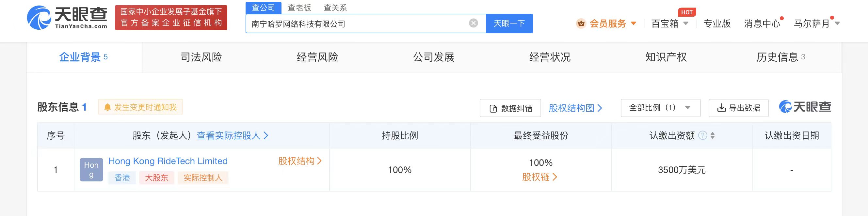
Task: Expand the 百宝箱 dropdown
Action: [686, 23]
